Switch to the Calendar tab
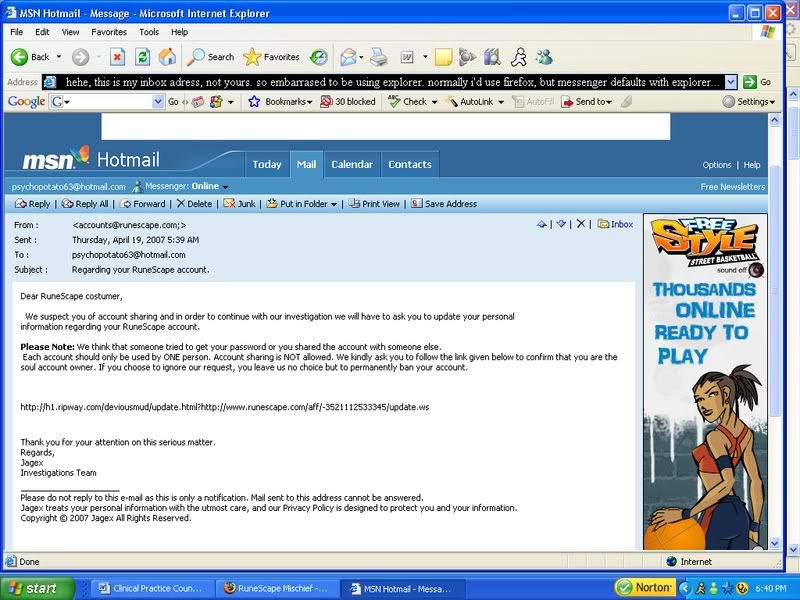 (x=352, y=164)
